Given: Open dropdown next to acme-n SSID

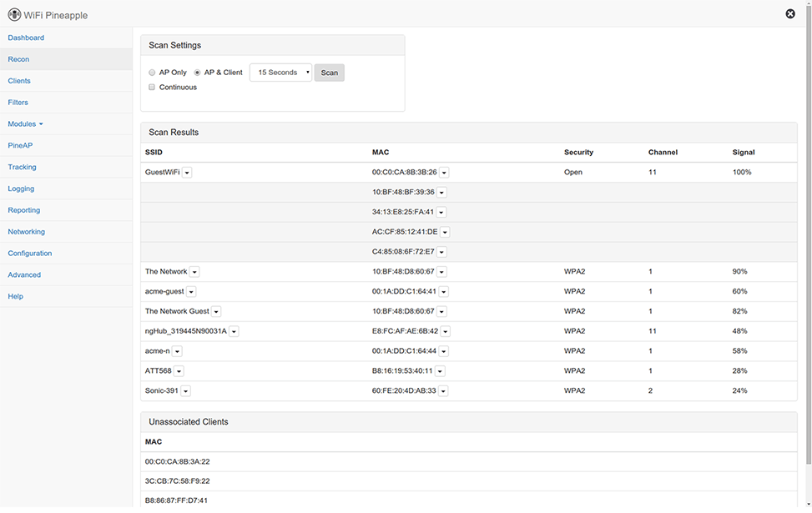Looking at the screenshot, I should click(177, 351).
